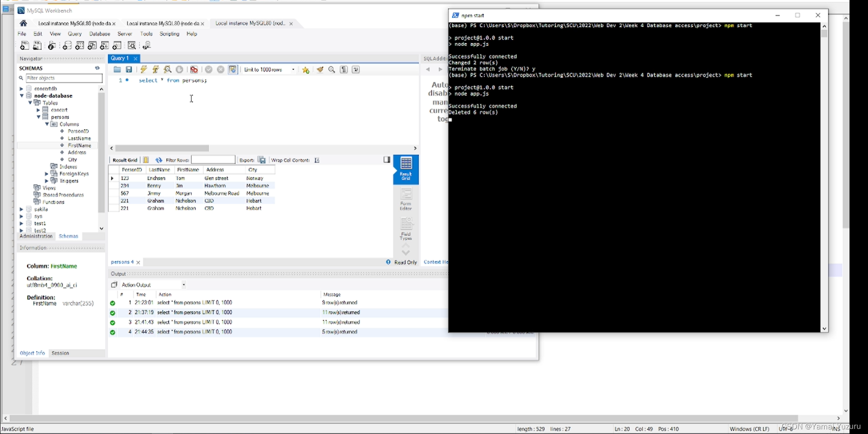Open the magnifier search icon in the query toolbar

[332, 69]
